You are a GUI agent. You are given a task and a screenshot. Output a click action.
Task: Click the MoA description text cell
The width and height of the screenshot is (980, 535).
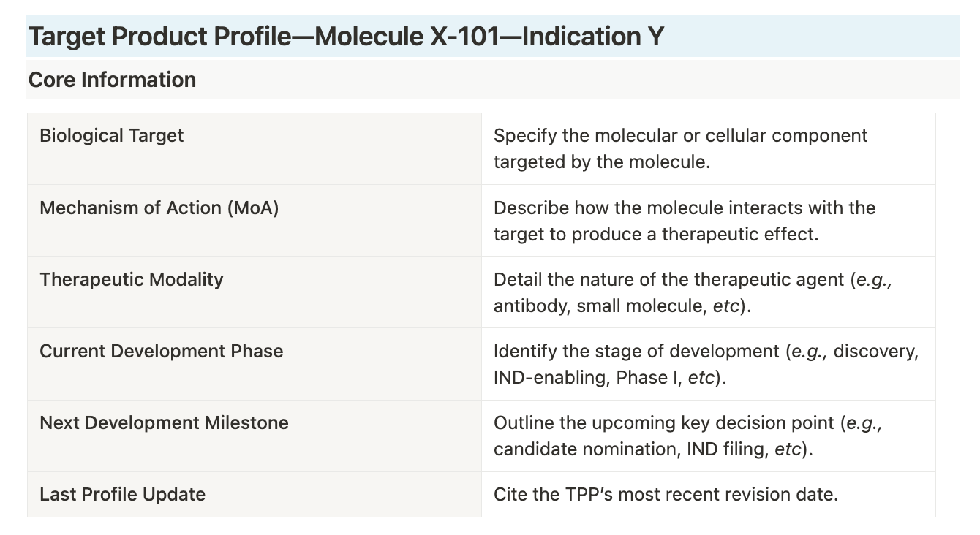[x=708, y=220]
